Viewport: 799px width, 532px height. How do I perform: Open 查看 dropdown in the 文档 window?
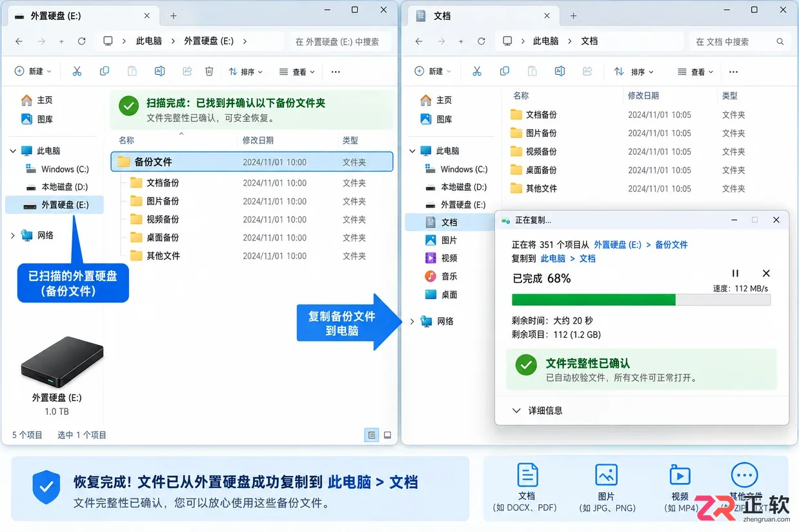pos(696,72)
